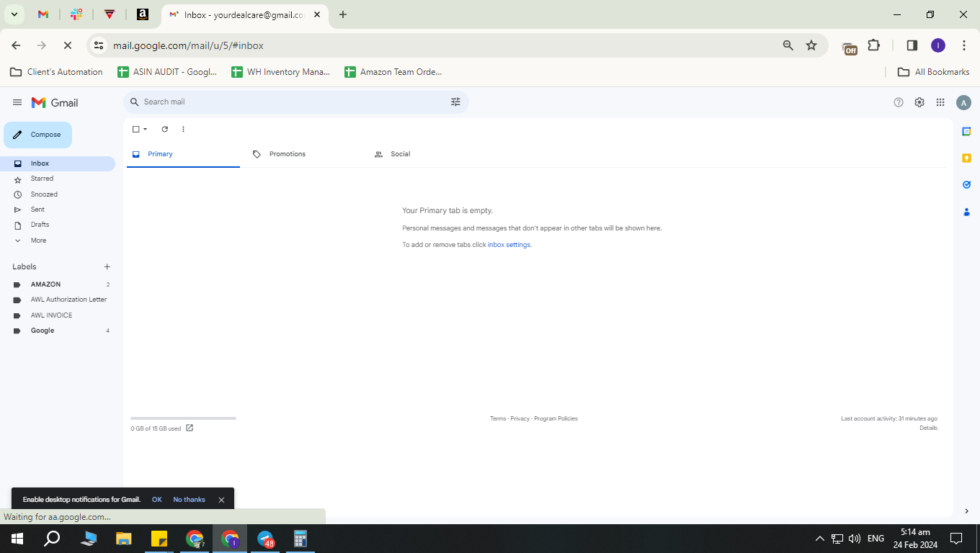Open Contacts side panel icon

pyautogui.click(x=966, y=212)
